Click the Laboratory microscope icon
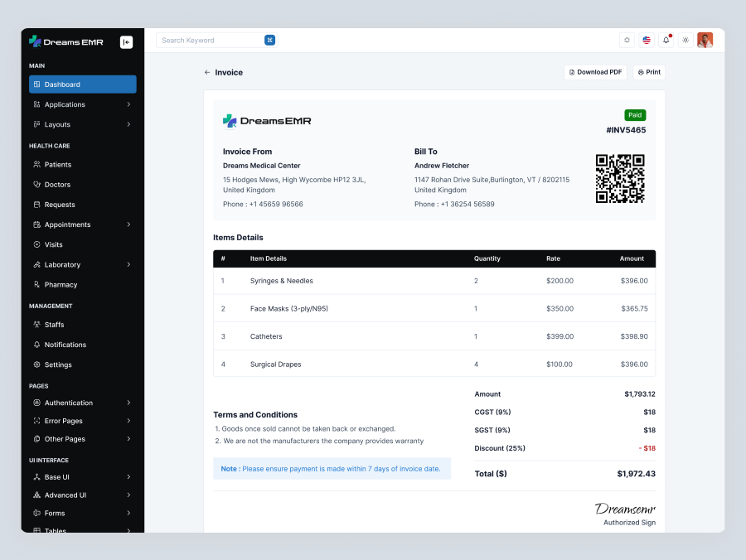The height and width of the screenshot is (560, 746). (x=36, y=264)
